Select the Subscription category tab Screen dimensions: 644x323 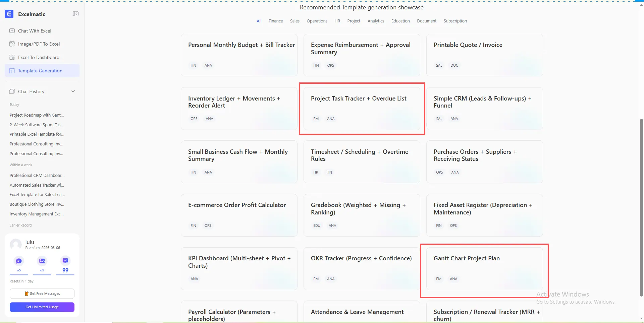(x=455, y=21)
